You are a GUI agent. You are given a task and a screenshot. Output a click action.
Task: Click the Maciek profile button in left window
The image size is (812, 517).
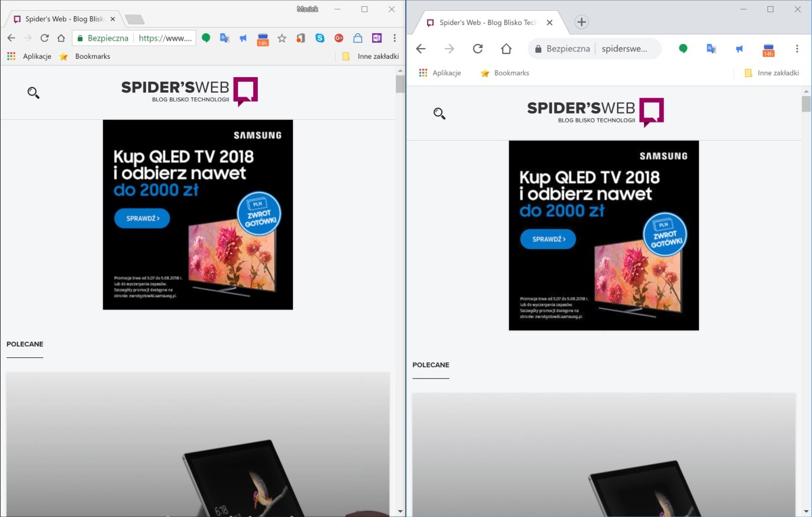click(307, 9)
